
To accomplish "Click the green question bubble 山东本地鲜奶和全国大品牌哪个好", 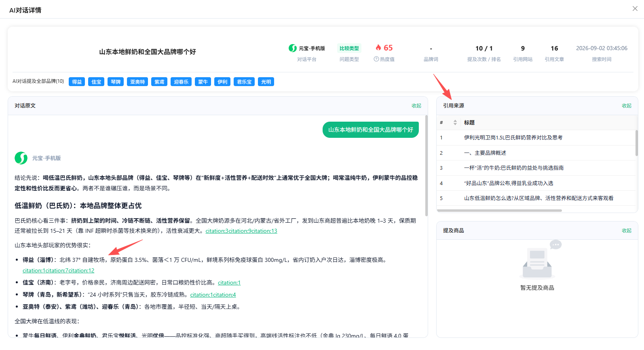I will pos(371,130).
